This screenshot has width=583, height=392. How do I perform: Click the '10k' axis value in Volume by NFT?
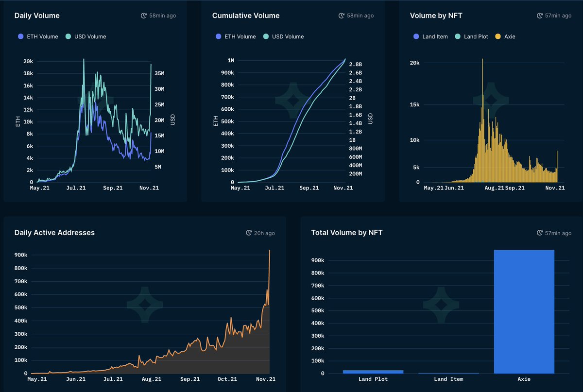(414, 140)
